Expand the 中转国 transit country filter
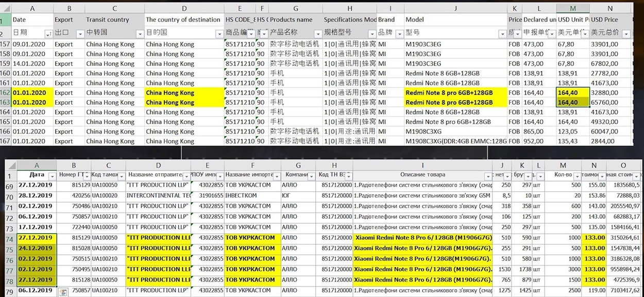 click(140, 34)
